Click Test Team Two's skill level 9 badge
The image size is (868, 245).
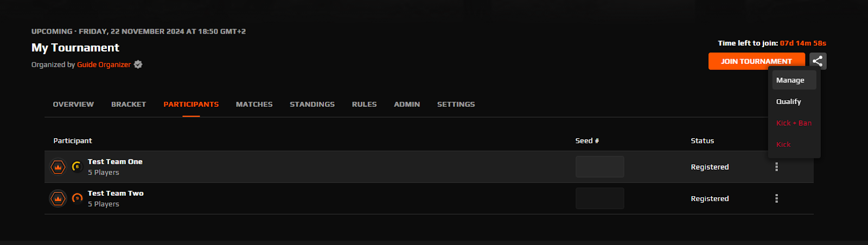pos(77,198)
